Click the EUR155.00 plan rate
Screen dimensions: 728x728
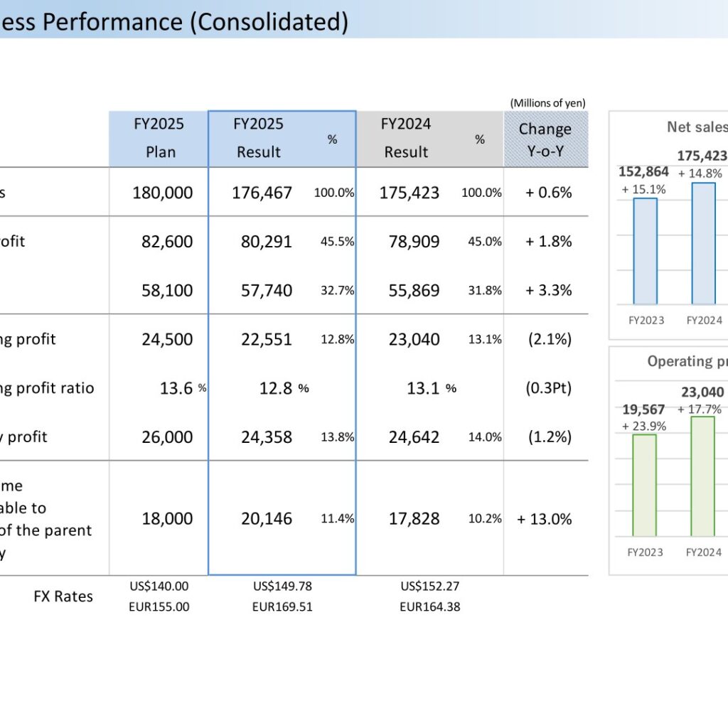pyautogui.click(x=159, y=607)
